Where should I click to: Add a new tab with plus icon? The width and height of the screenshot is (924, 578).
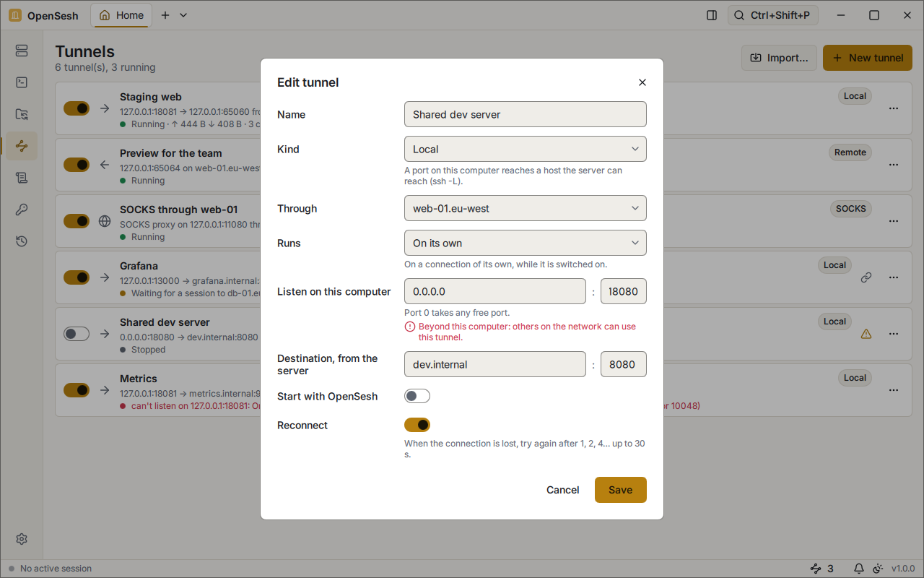pyautogui.click(x=165, y=15)
